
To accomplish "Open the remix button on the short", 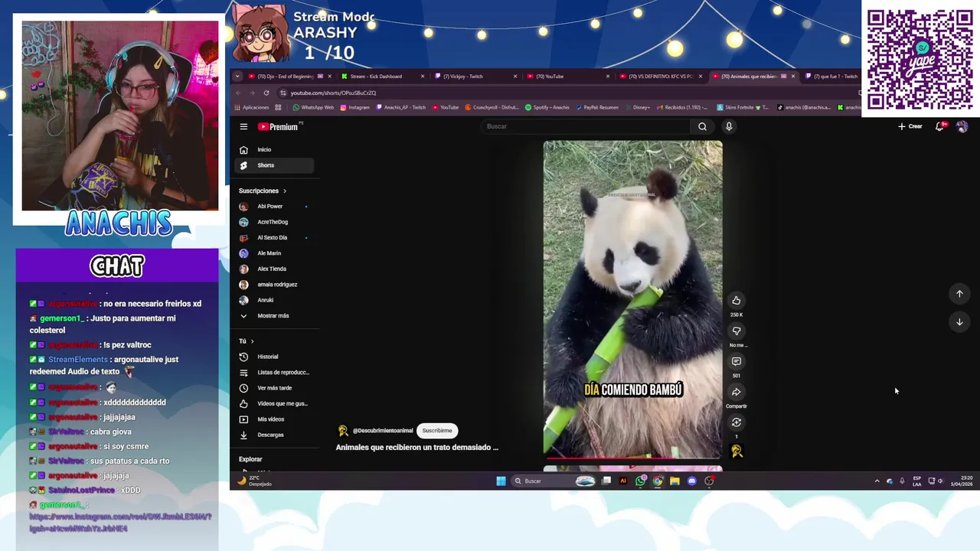I will (x=737, y=422).
